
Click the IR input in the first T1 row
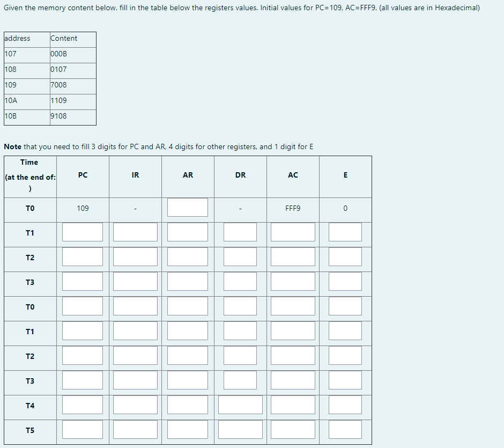(135, 232)
